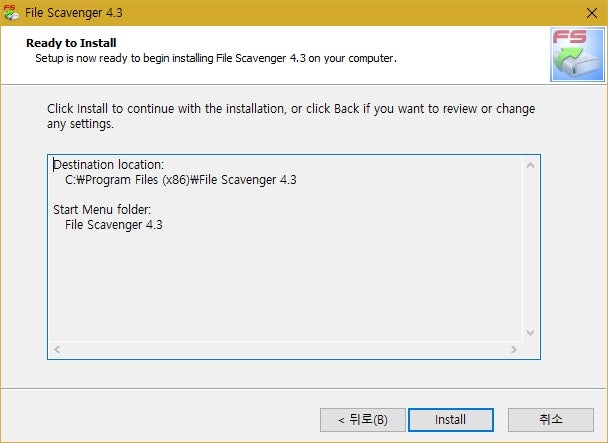Click empty area inside the summary text box

(285, 287)
